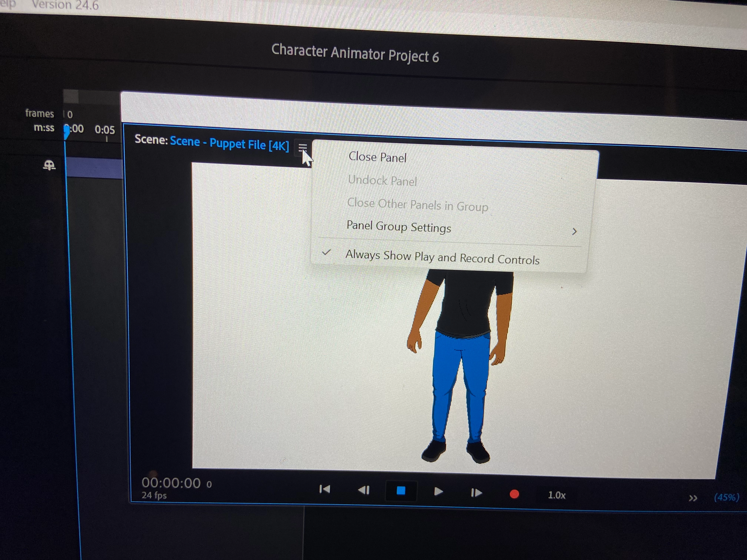
Task: Step forward one frame
Action: tap(476, 493)
